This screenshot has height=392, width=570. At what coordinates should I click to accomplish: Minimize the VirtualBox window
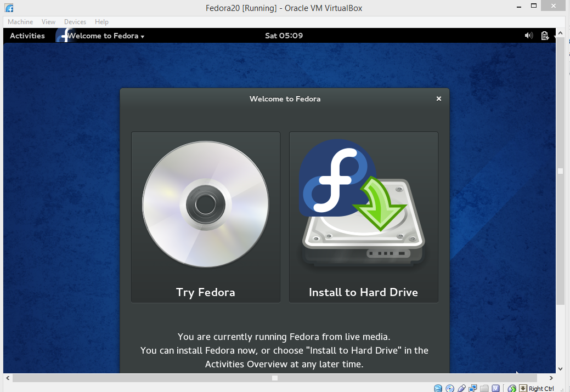click(x=519, y=6)
